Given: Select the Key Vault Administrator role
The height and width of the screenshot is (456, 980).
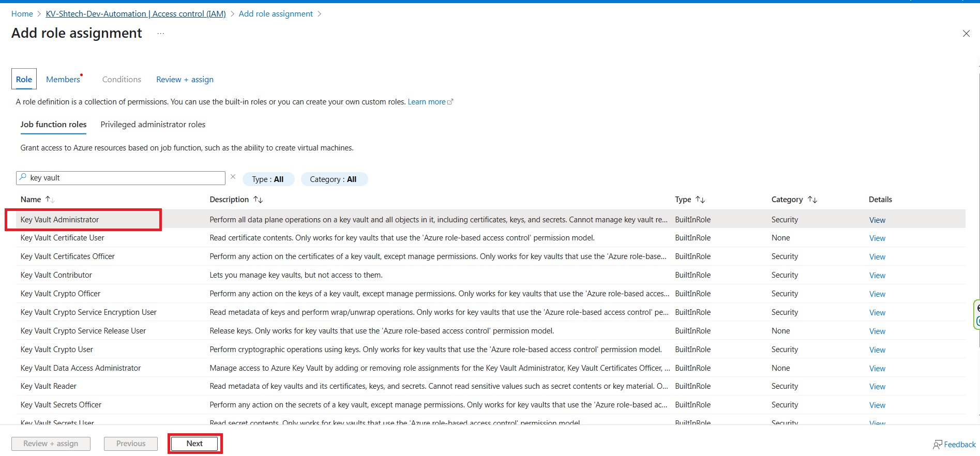Looking at the screenshot, I should (59, 220).
